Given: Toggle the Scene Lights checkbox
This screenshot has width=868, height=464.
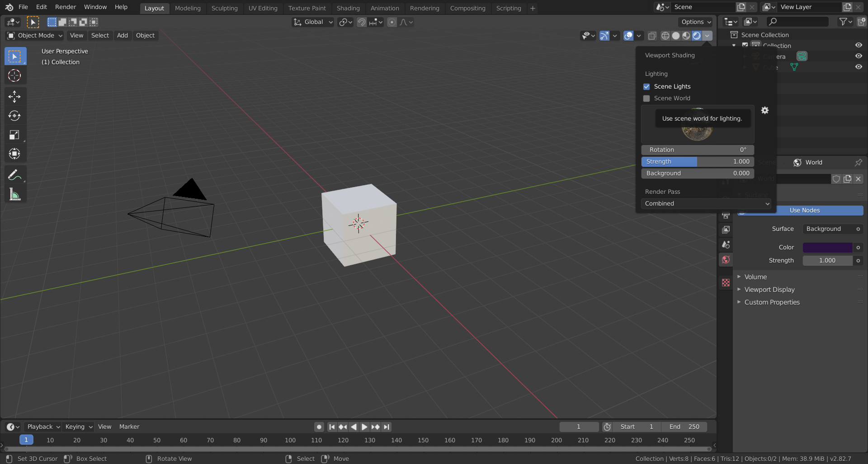Looking at the screenshot, I should 646,86.
